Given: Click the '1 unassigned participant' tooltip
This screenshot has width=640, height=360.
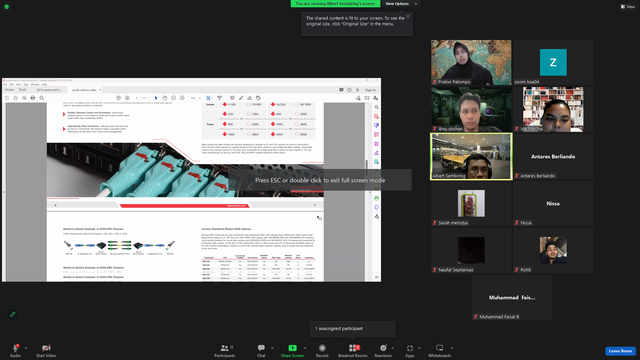Looking at the screenshot, I should tap(353, 329).
